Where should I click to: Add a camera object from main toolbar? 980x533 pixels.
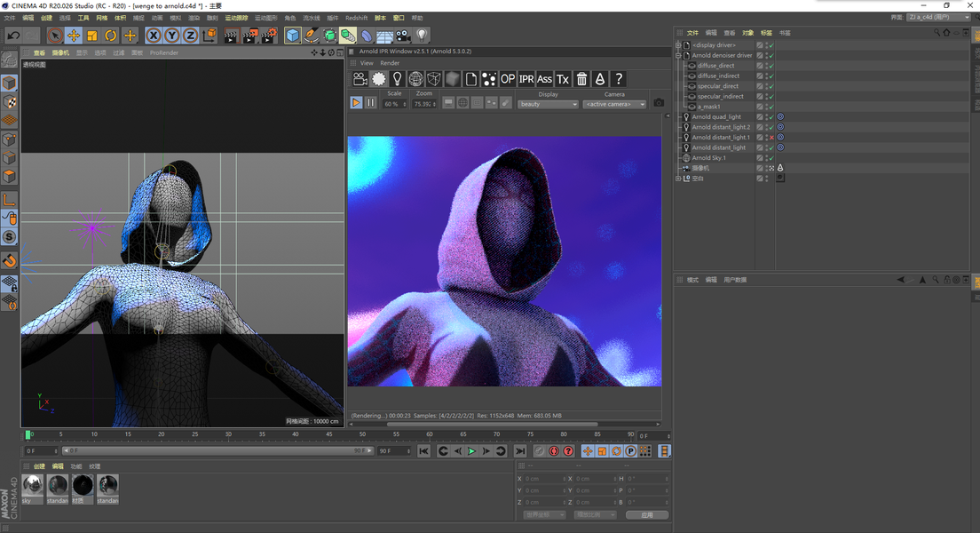(x=403, y=36)
